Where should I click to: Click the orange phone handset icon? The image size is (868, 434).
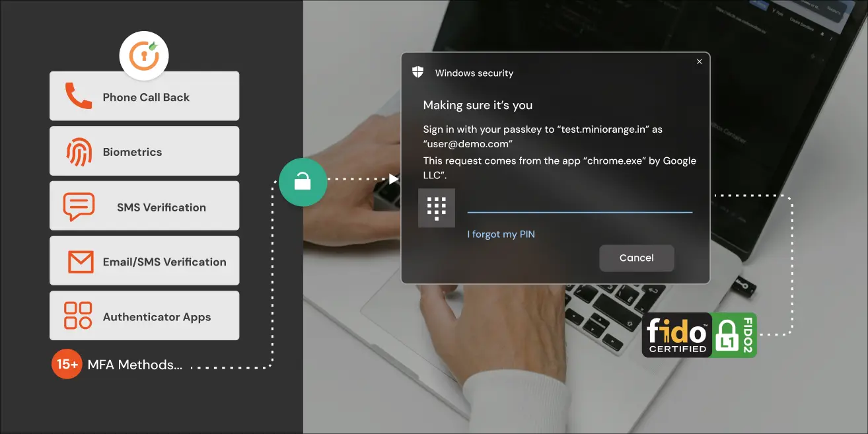coord(79,96)
